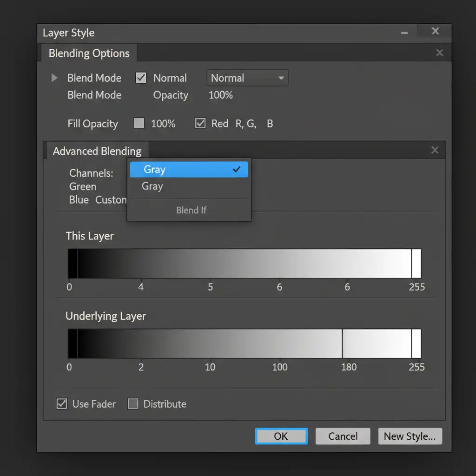The height and width of the screenshot is (476, 476).
Task: Open the Normal blend mode dropdown
Action: point(247,78)
